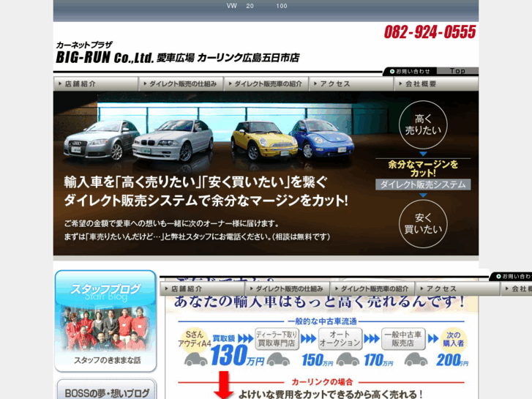Click the staff group photo

[106, 329]
